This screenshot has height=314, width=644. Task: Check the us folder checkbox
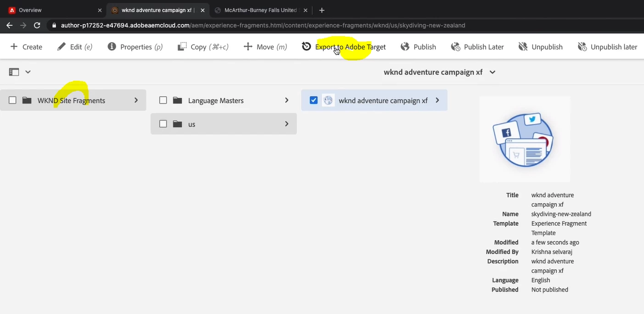pyautogui.click(x=163, y=124)
